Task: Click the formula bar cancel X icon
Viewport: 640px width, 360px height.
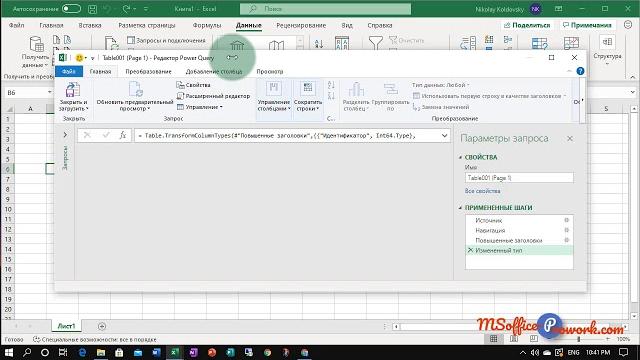Action: 87,135
